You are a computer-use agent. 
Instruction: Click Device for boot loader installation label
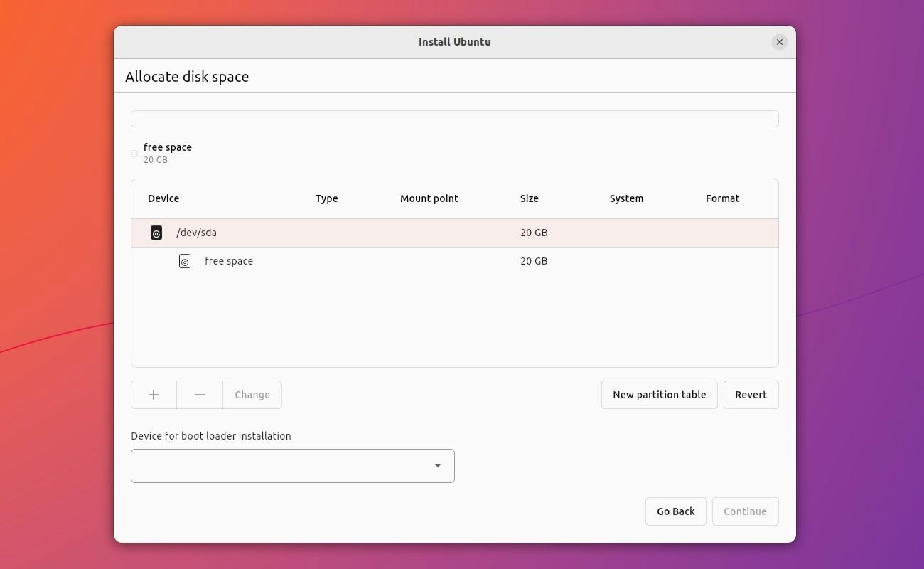(211, 436)
